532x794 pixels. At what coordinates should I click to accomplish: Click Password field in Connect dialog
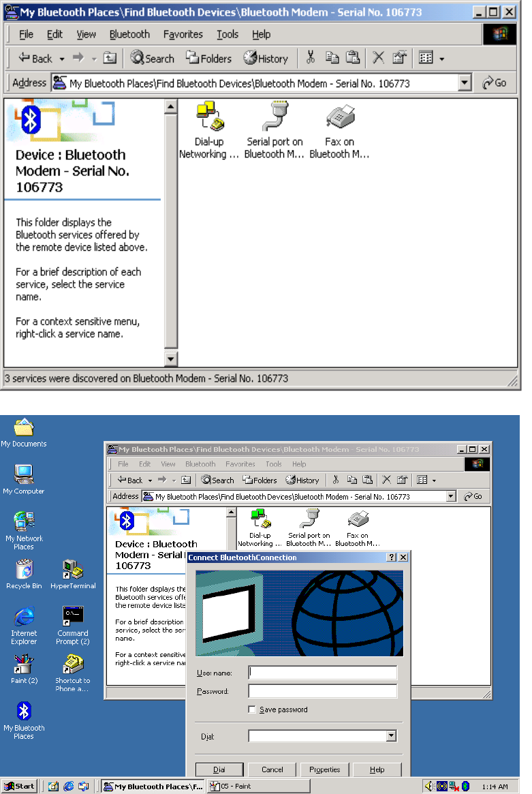[x=322, y=691]
